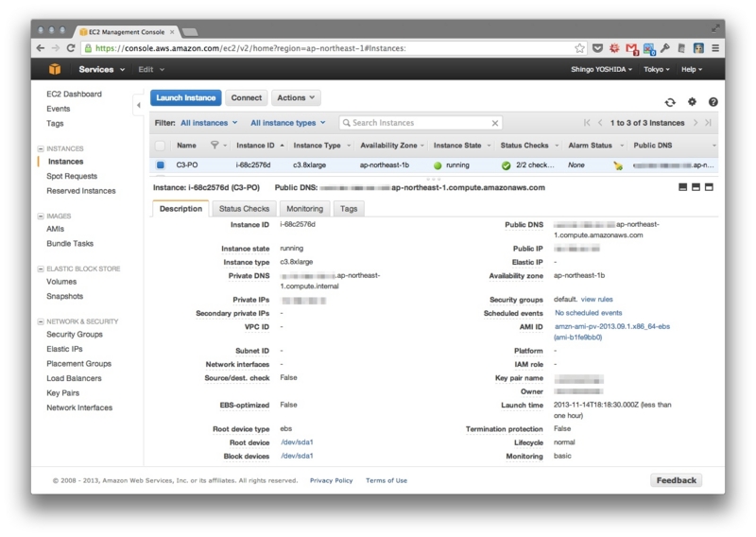756x537 pixels.
Task: Maximize the details pane
Action: (x=709, y=187)
